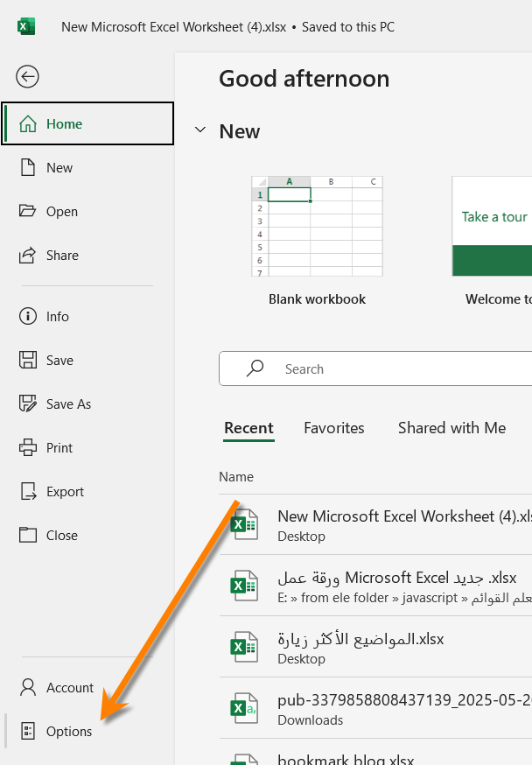Click the back arrow circle icon

point(27,77)
